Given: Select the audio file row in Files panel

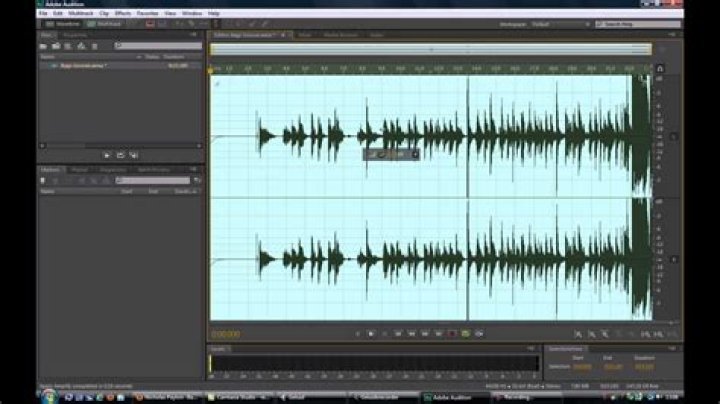Looking at the screenshot, I should 120,66.
